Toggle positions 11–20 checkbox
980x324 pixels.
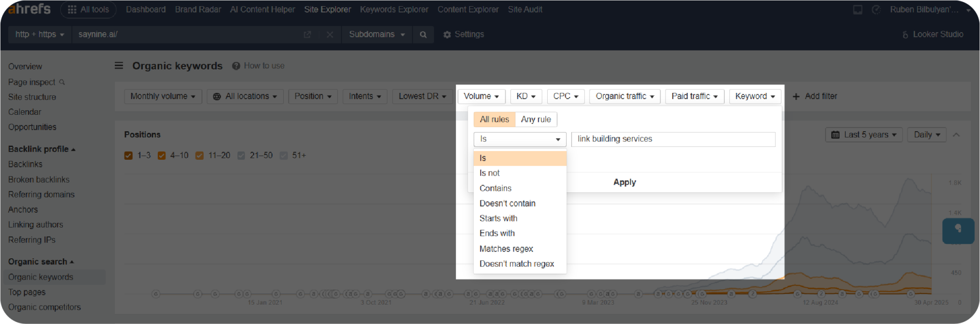(200, 156)
